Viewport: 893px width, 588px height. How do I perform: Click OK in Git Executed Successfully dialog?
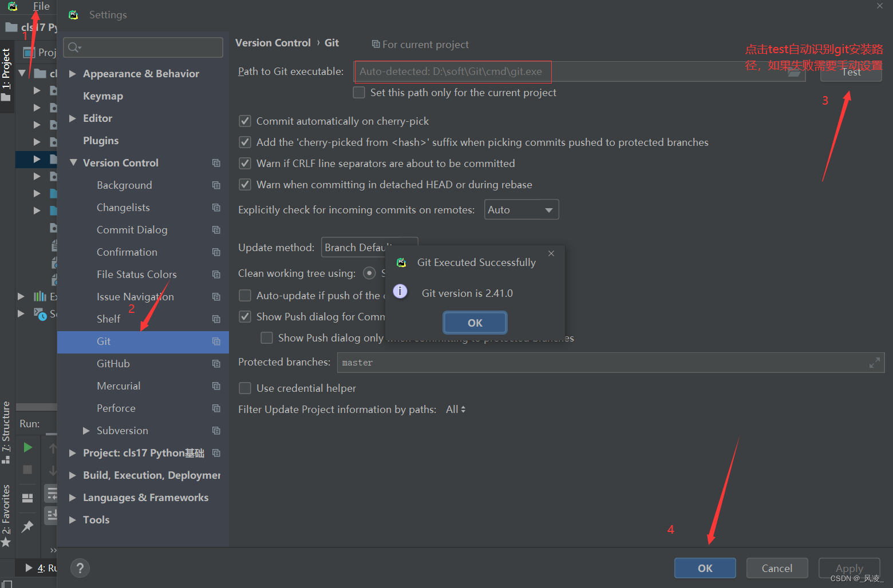pyautogui.click(x=475, y=323)
